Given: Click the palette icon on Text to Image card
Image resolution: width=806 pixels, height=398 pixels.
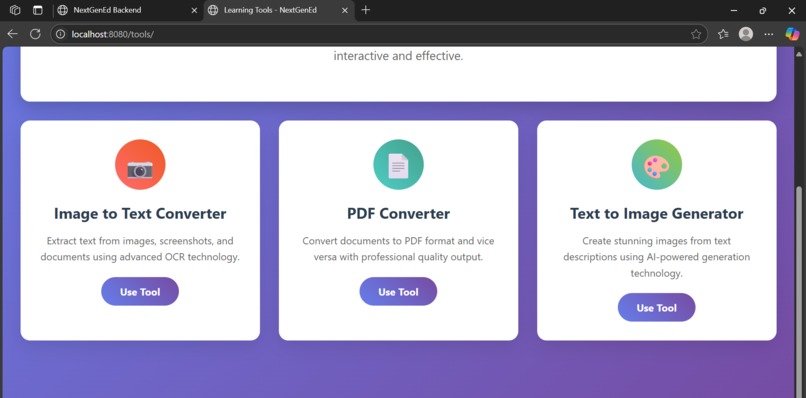Looking at the screenshot, I should pyautogui.click(x=656, y=165).
